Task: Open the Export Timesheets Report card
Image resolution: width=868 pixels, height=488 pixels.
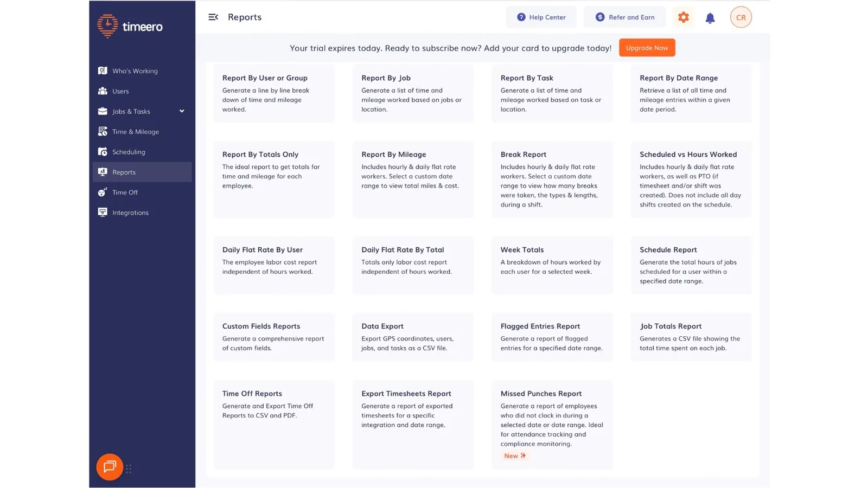Action: point(413,425)
